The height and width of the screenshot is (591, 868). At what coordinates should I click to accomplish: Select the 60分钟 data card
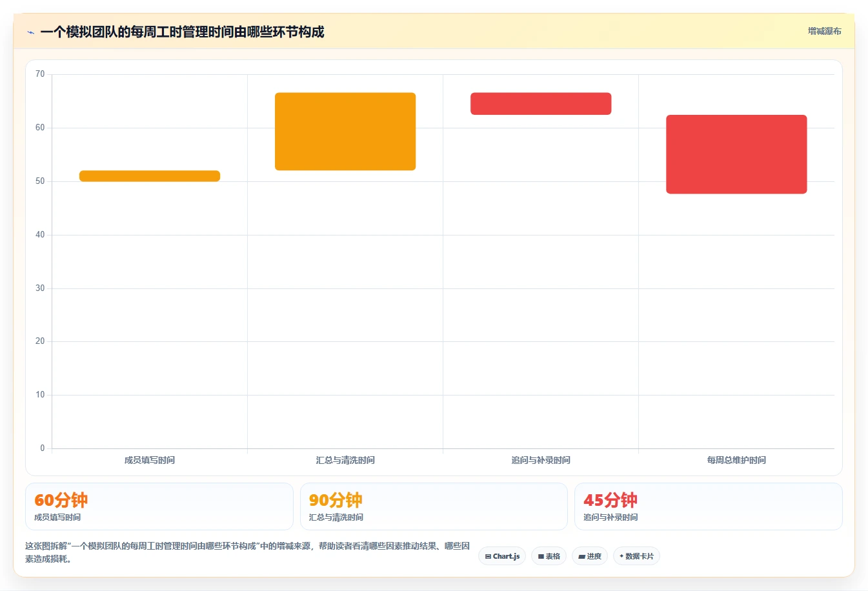coord(159,506)
